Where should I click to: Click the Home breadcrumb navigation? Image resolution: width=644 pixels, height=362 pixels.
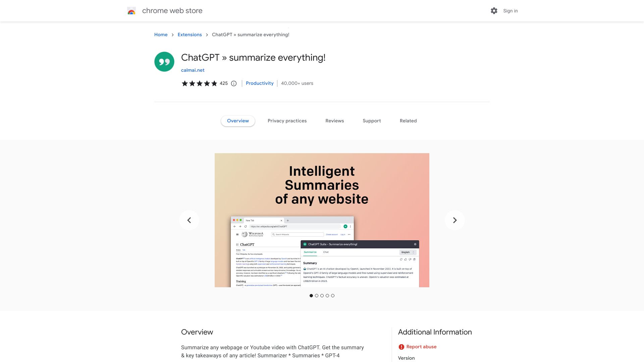pyautogui.click(x=161, y=35)
